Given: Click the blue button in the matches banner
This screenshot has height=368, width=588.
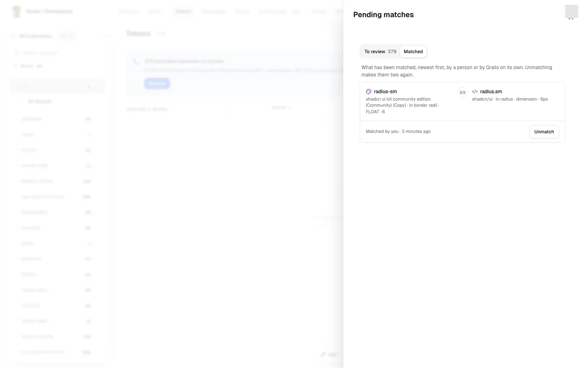Looking at the screenshot, I should tap(157, 83).
